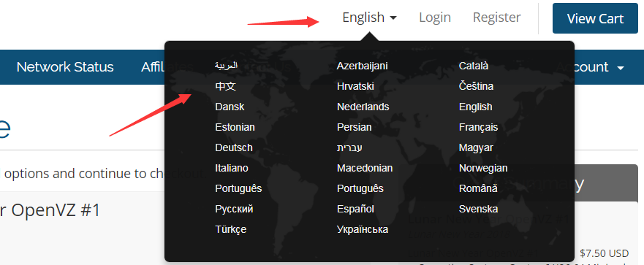
Task: Expand the Account menu caret
Action: click(621, 68)
